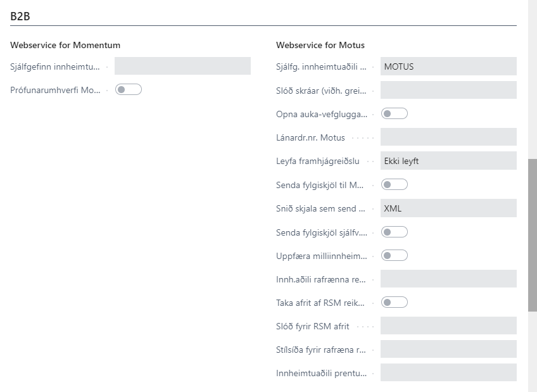Click the Webservice for Motus group heading
Viewport: 537px width, 392px height.
320,45
